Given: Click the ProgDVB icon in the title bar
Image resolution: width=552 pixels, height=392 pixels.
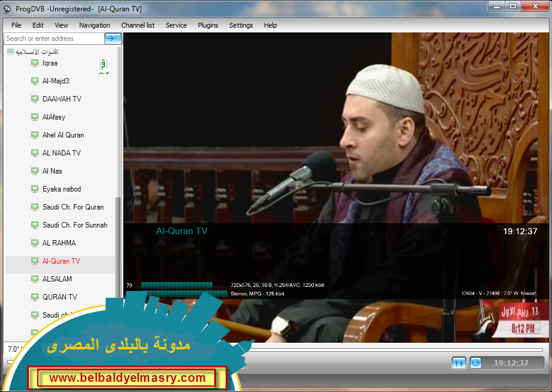Looking at the screenshot, I should (7, 9).
